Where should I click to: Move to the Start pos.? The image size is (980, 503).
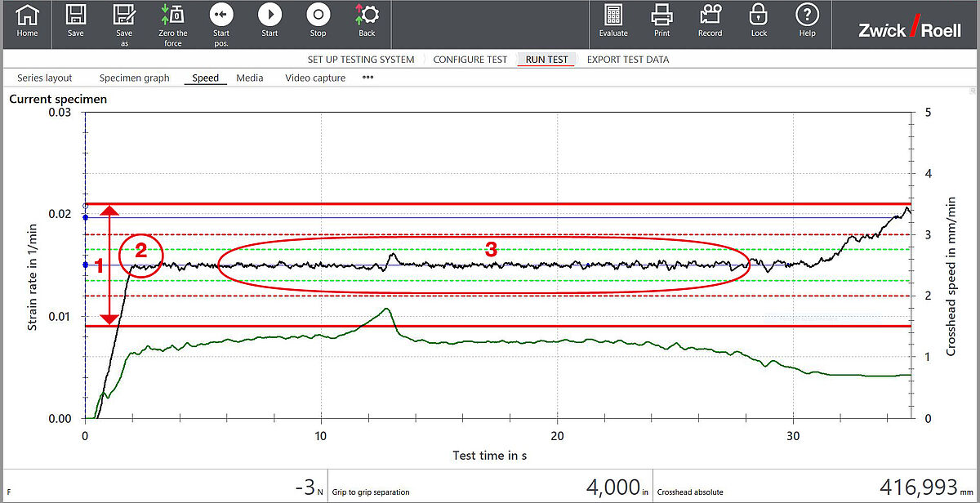[220, 24]
